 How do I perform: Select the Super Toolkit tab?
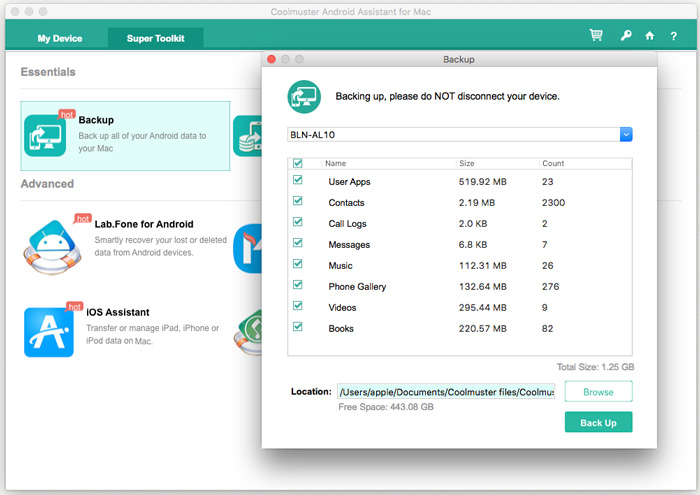coord(155,38)
